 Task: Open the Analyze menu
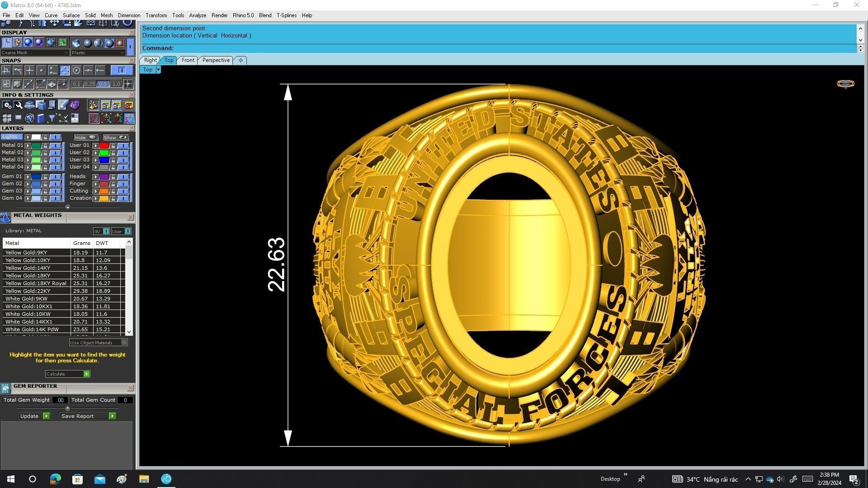point(198,15)
